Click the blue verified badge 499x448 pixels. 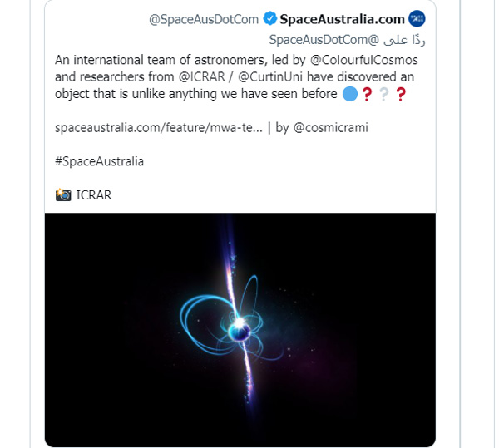click(x=269, y=19)
